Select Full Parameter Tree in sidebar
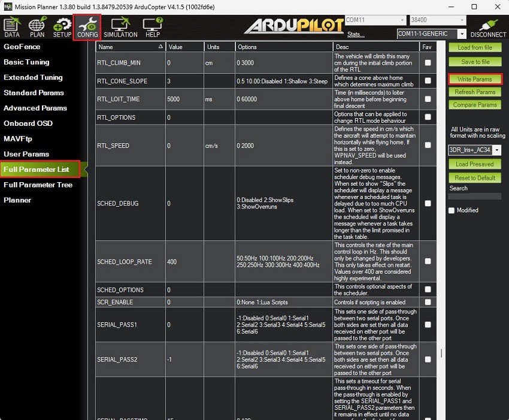The height and width of the screenshot is (420, 509). (38, 185)
